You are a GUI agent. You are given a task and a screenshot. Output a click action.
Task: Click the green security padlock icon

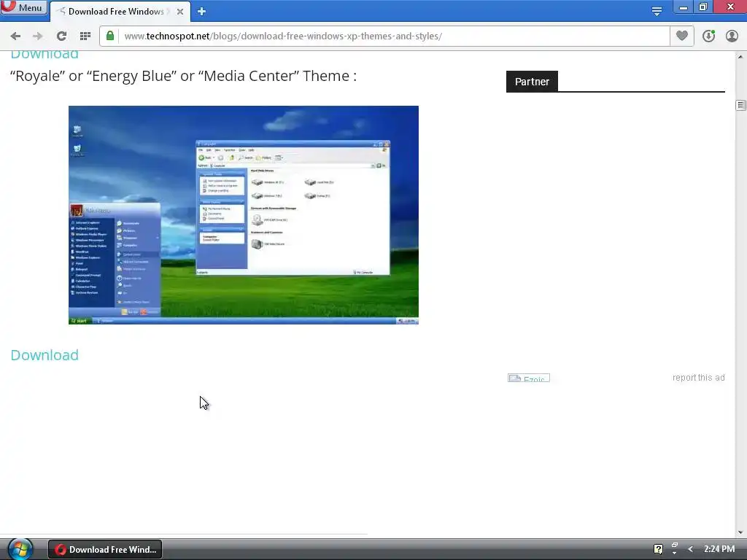(x=110, y=36)
